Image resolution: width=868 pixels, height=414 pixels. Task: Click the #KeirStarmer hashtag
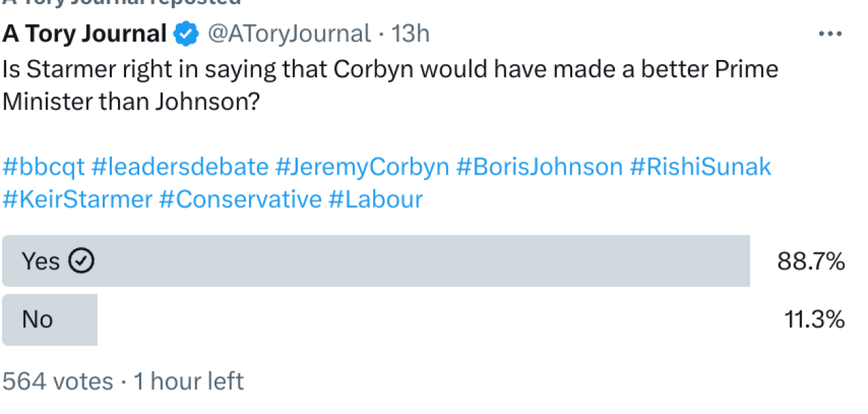[77, 199]
